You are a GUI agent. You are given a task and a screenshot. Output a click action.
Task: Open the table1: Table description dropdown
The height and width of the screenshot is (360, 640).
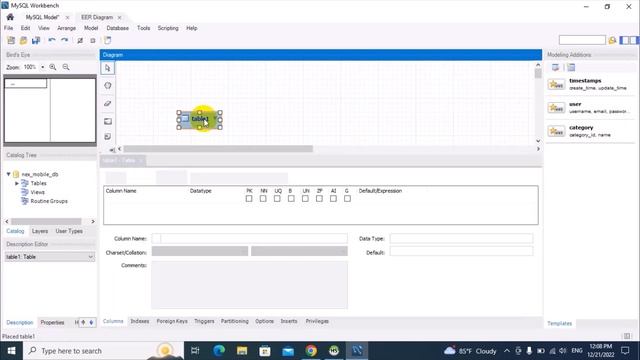tap(50, 257)
